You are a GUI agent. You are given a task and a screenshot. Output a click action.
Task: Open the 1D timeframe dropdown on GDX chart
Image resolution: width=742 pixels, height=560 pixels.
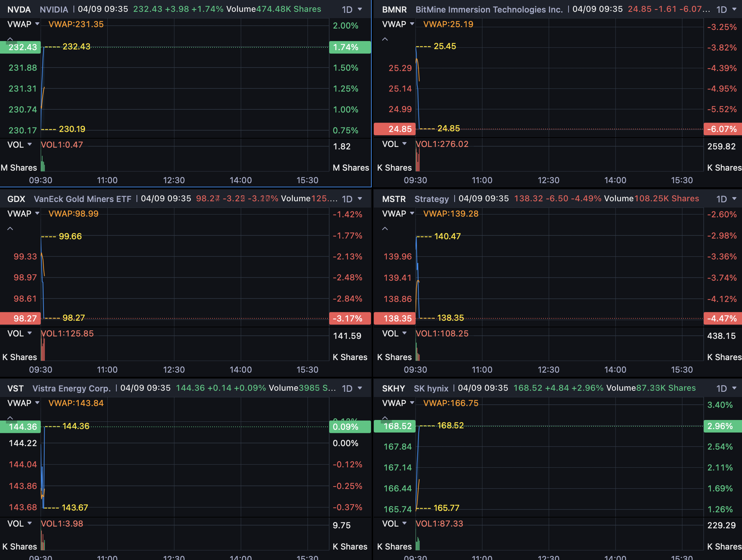(x=352, y=199)
